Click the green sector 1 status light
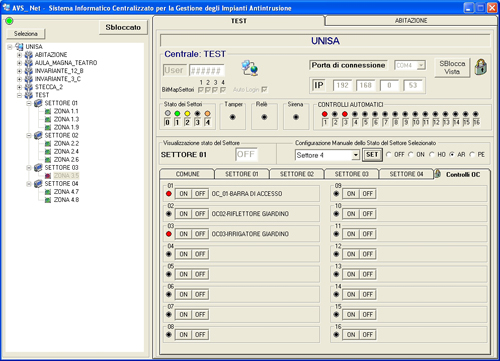Screen dimensions: 500x361 (x=177, y=114)
